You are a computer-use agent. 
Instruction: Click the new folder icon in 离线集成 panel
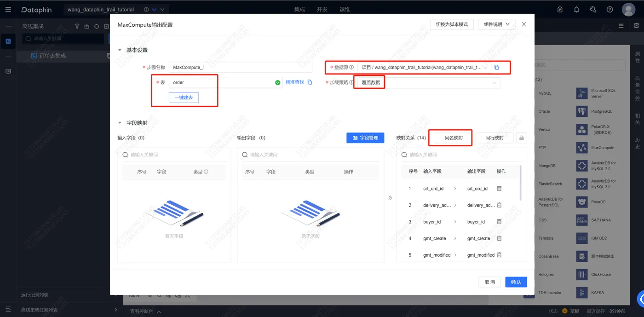[x=107, y=26]
